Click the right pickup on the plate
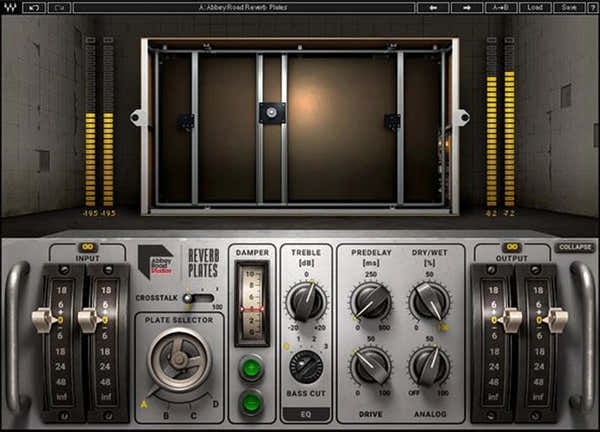Viewport: 600px width, 432px height. 392,121
